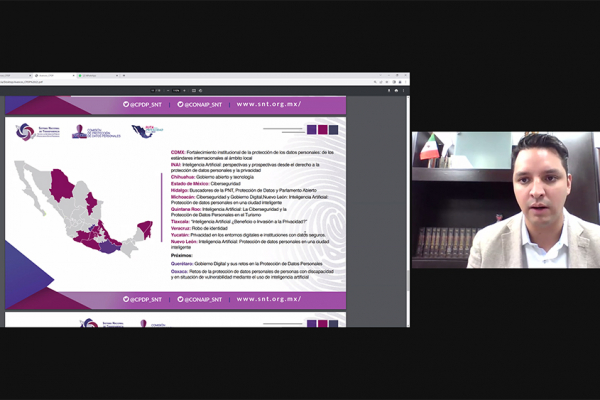This screenshot has width=600, height=400.
Task: Click 'Estado de México: Ciberseguridad' line
Action: (205, 184)
